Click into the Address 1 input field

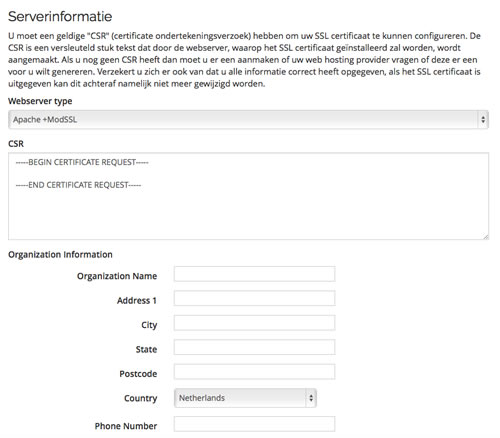255,298
